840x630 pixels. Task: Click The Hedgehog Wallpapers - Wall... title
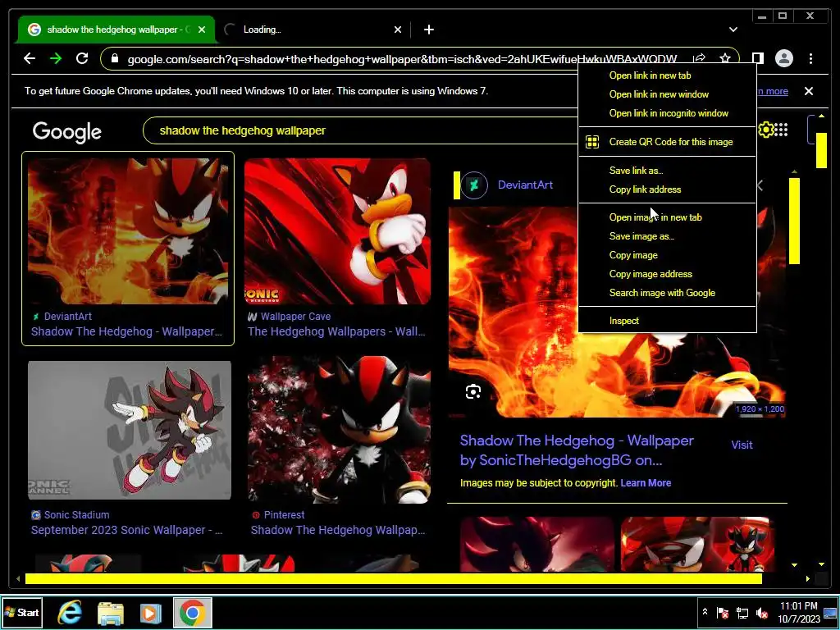(336, 331)
